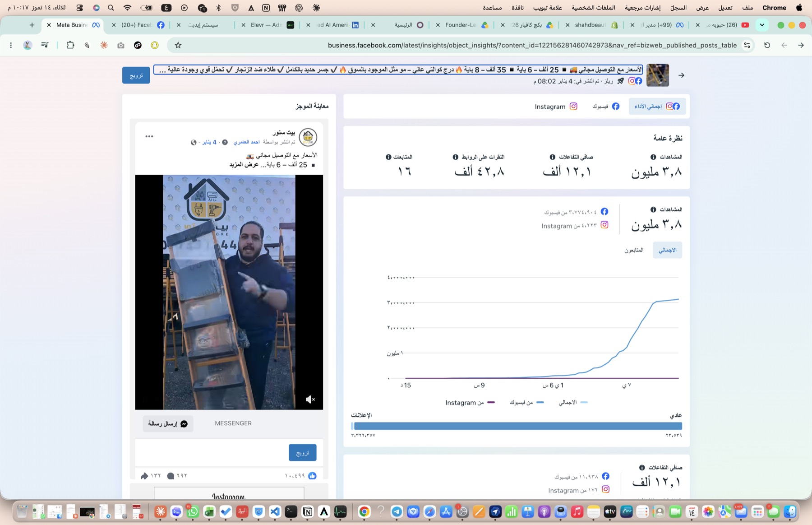Open the عرض menu
Screen dimensions: 812x525
point(702,8)
